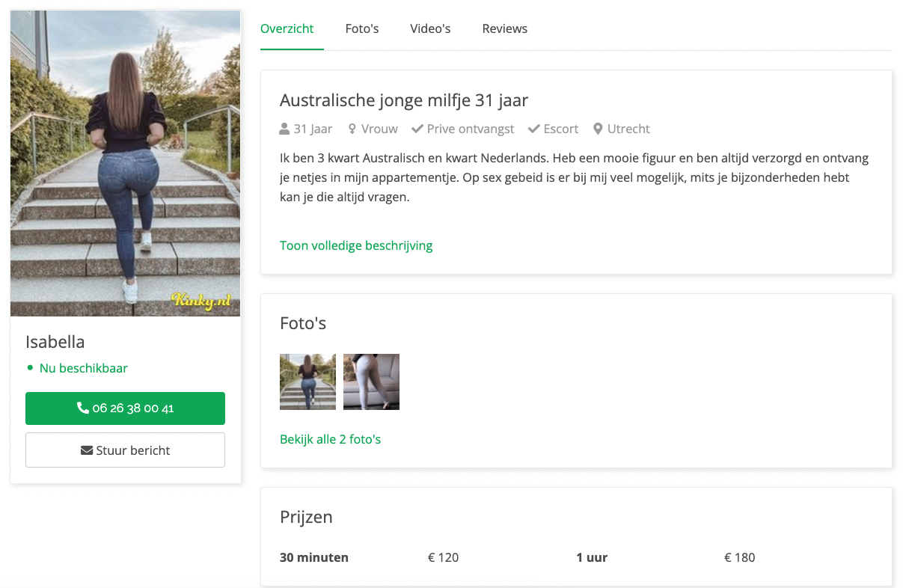Click the heading Australische jonge milfje 31 jaar
Image resolution: width=903 pixels, height=588 pixels.
pyautogui.click(x=404, y=100)
